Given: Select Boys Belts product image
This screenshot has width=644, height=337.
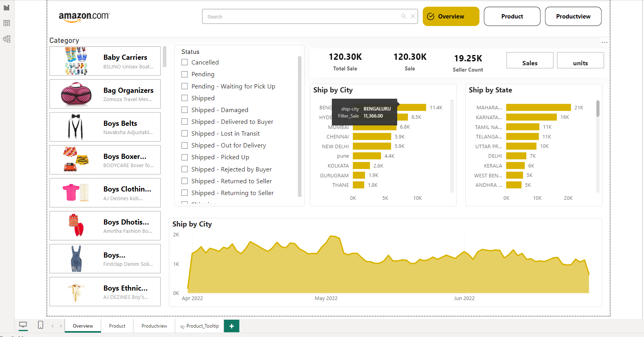Looking at the screenshot, I should [76, 127].
